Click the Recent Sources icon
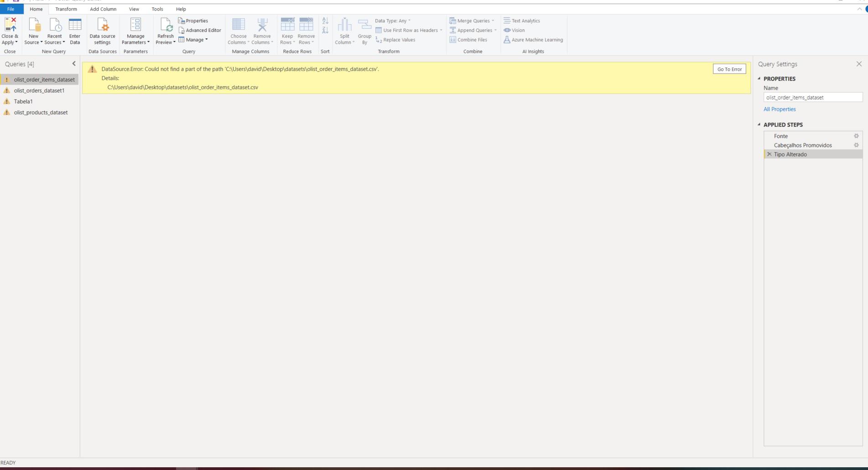Image resolution: width=868 pixels, height=470 pixels. [55, 25]
